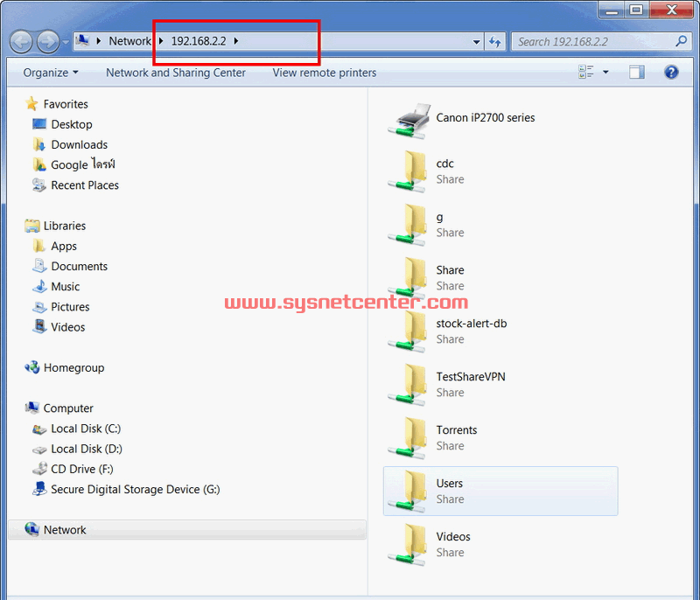This screenshot has width=700, height=600.
Task: Click the Change your view icon
Action: [x=585, y=72]
